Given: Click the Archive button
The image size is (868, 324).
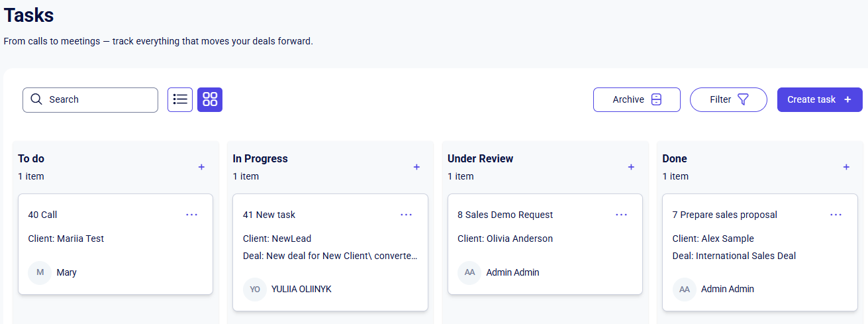Looking at the screenshot, I should pos(636,99).
